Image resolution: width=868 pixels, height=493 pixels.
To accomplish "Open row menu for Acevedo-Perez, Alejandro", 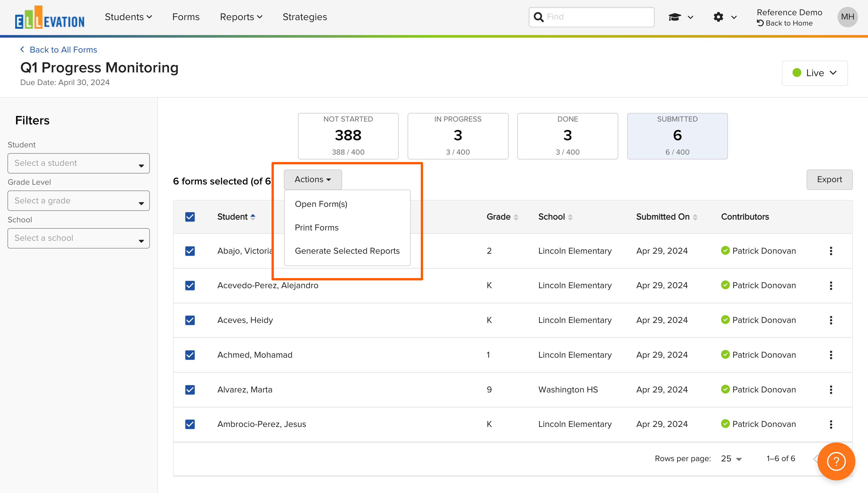I will click(831, 286).
